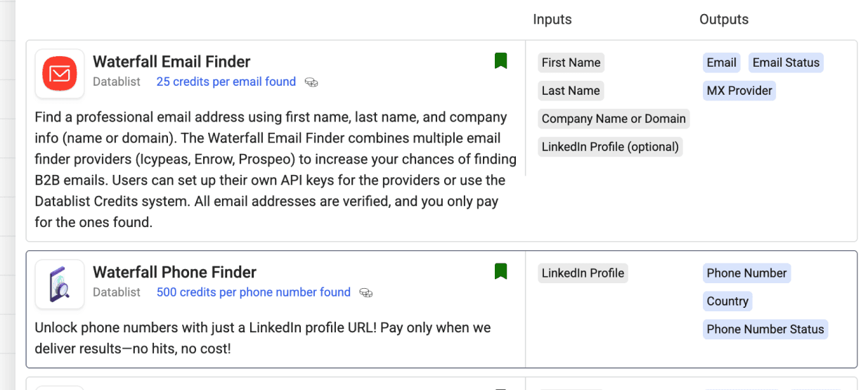Click the Inputs column header

pyautogui.click(x=552, y=20)
